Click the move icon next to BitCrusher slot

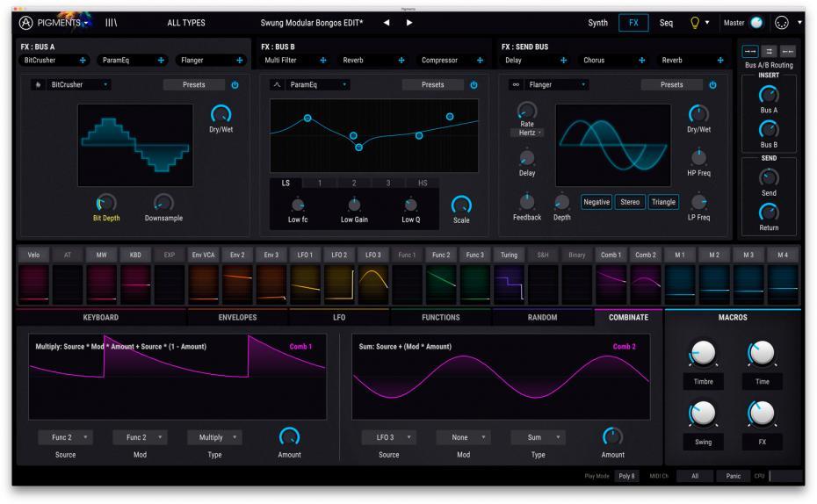click(x=83, y=61)
